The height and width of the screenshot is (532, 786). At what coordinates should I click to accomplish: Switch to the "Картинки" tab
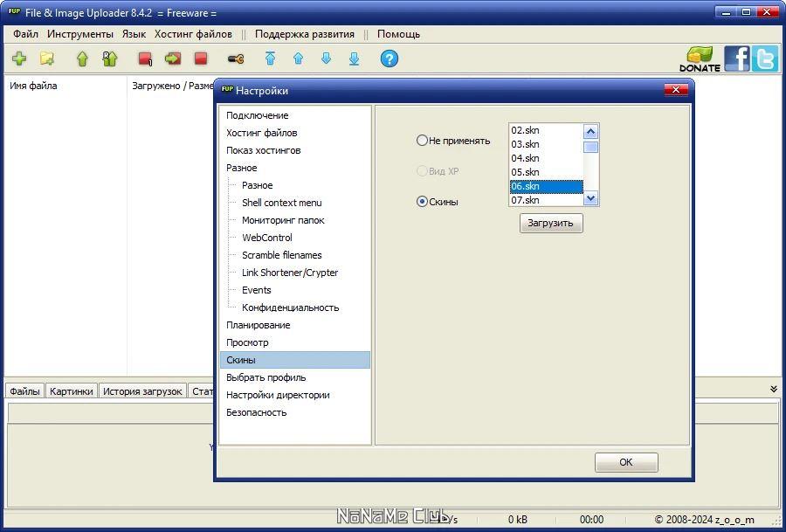72,391
